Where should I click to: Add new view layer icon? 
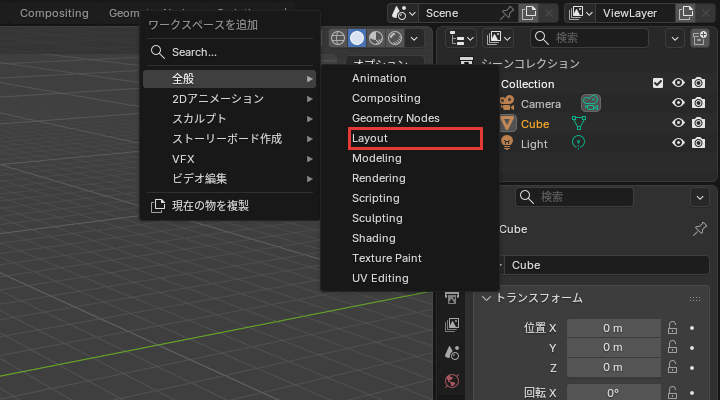686,13
